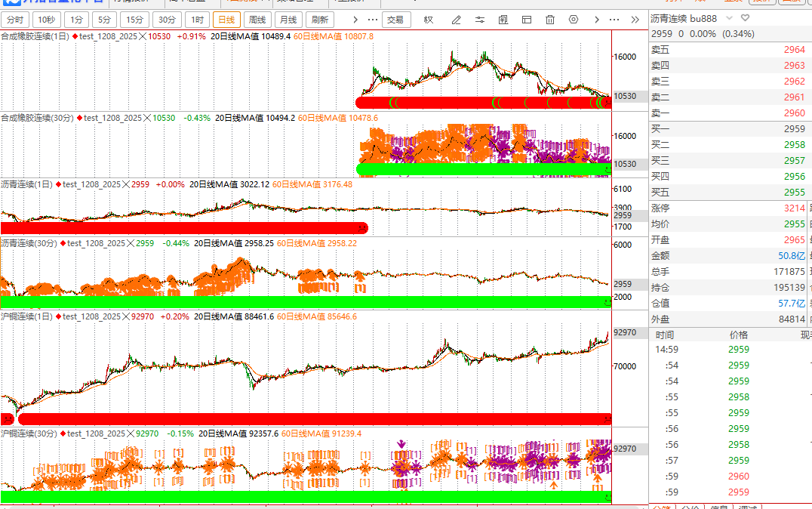
Task: Open the hexagon settings icon
Action: (574, 20)
